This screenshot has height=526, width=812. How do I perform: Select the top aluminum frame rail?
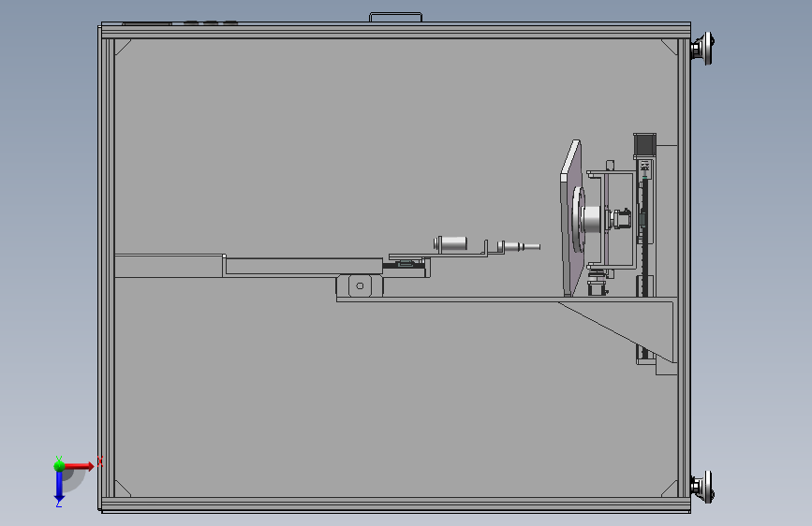pos(395,31)
